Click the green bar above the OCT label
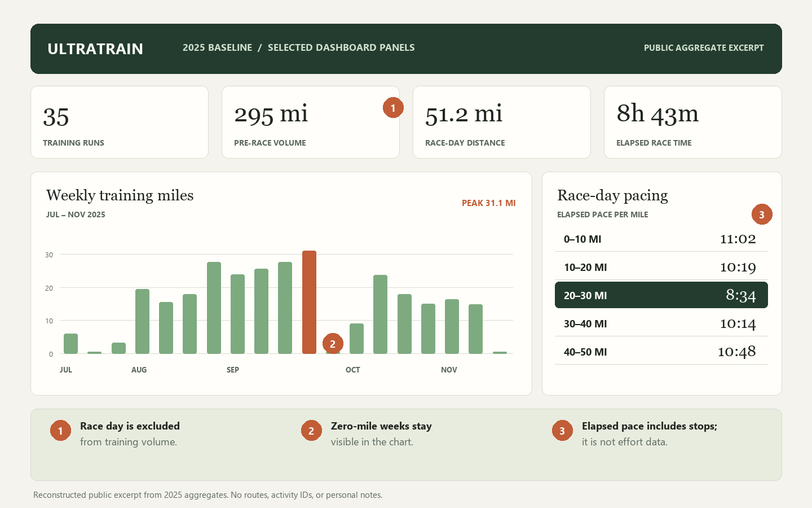This screenshot has width=812, height=508. 356,339
